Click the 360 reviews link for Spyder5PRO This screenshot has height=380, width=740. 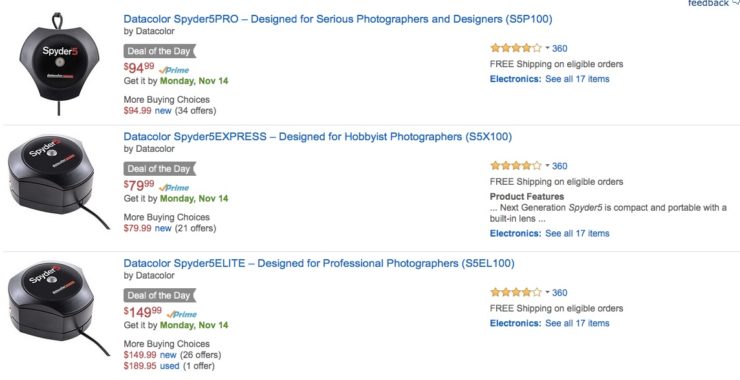tap(560, 48)
